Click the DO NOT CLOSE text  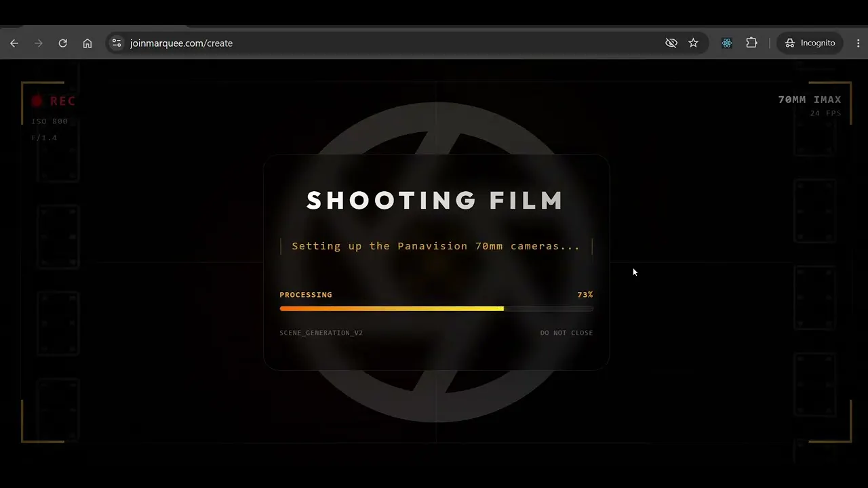pyautogui.click(x=566, y=333)
